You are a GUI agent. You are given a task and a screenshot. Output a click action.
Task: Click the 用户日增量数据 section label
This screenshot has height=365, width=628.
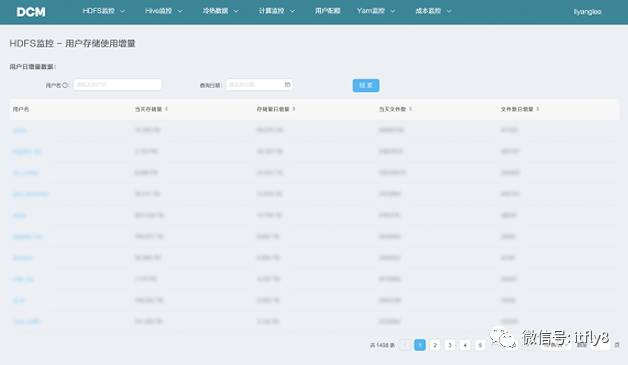[x=33, y=67]
